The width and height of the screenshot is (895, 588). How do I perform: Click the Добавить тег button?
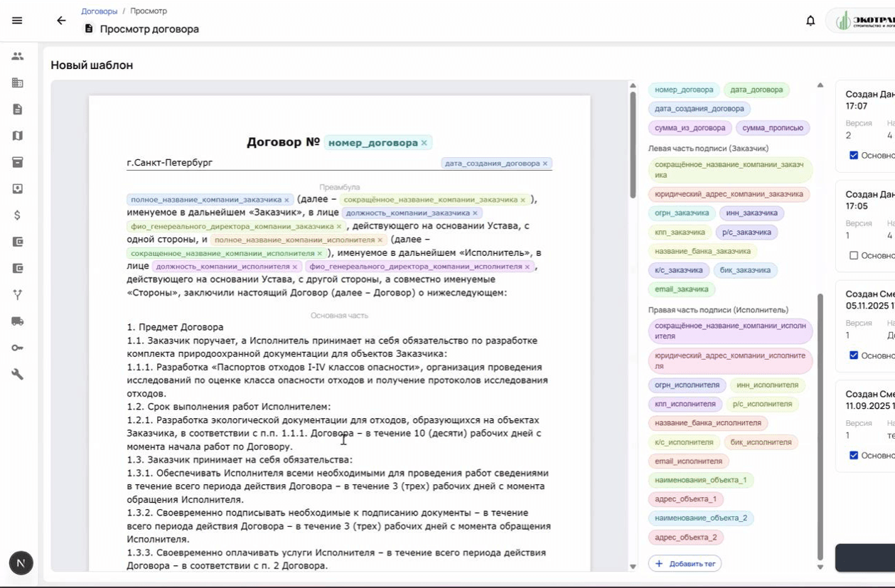[x=685, y=564]
